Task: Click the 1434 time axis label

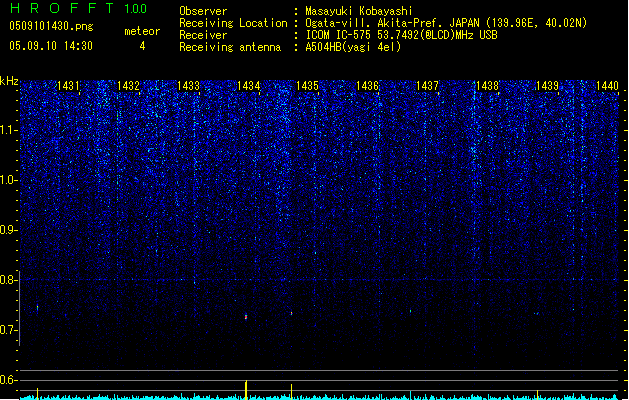Action: (248, 86)
